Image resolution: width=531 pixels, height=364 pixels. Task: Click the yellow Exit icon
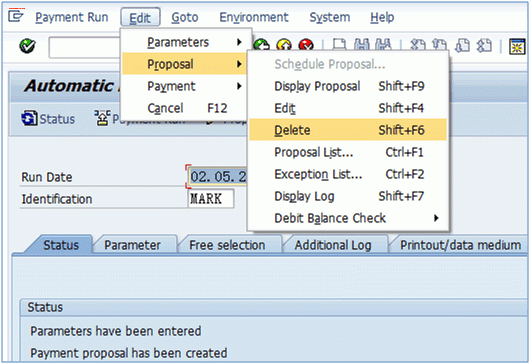[x=284, y=45]
